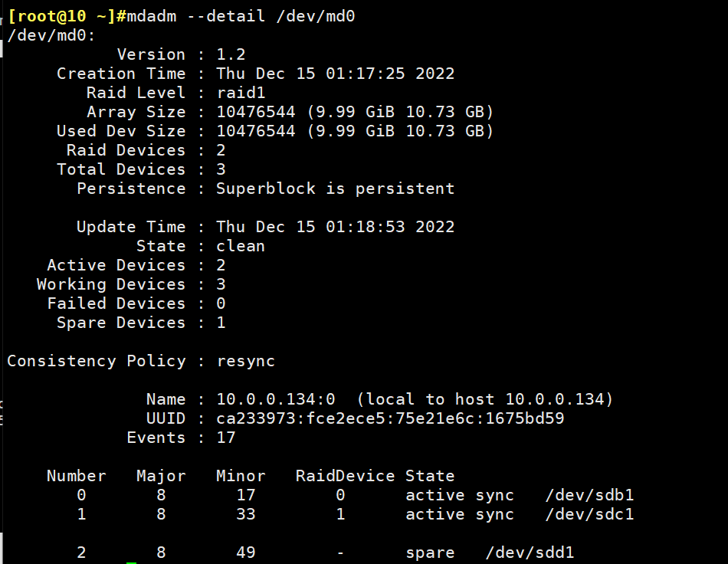Click the Array Size value line
The width and height of the screenshot is (728, 564).
pos(355,112)
